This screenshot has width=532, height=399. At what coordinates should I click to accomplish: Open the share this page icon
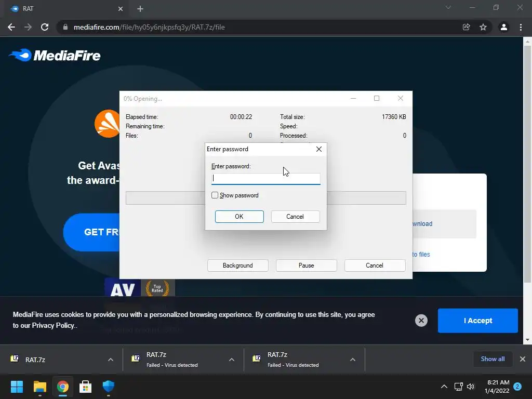click(x=466, y=27)
